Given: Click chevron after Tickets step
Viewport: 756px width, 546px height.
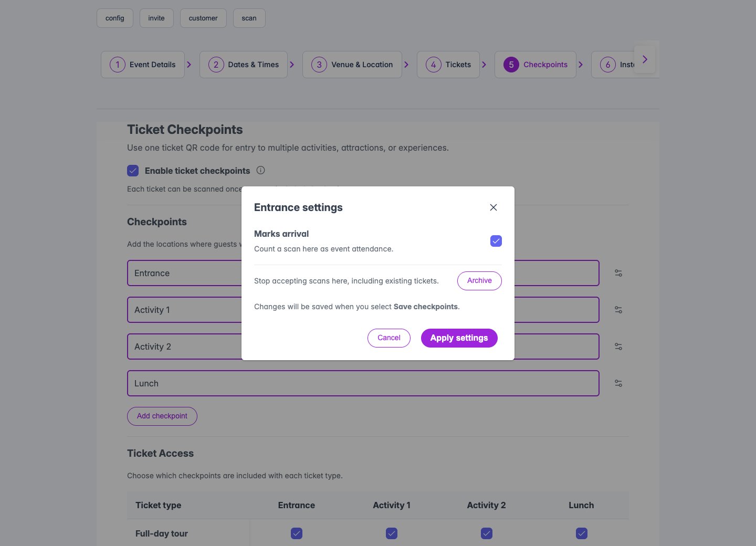Looking at the screenshot, I should pyautogui.click(x=484, y=65).
